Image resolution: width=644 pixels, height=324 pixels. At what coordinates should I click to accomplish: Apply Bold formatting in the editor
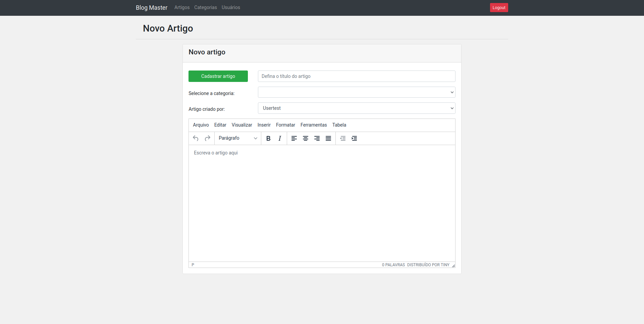(x=268, y=138)
